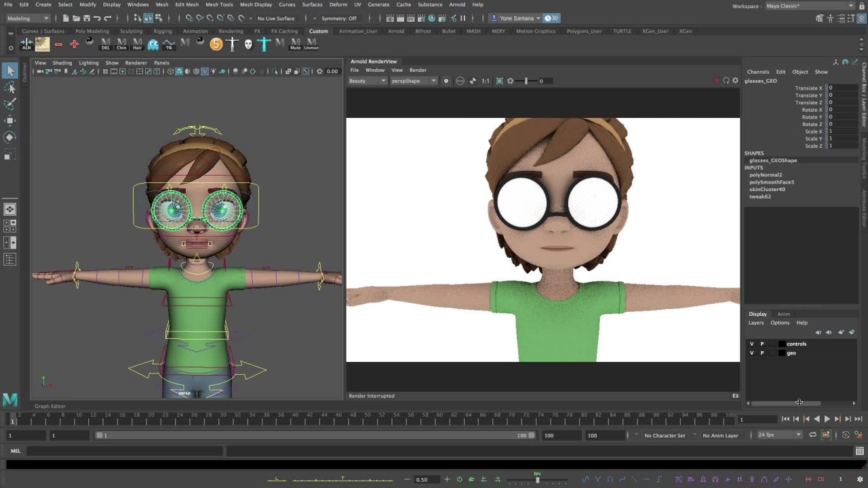This screenshot has width=868, height=488.
Task: Click No Character Set button
Action: click(665, 435)
